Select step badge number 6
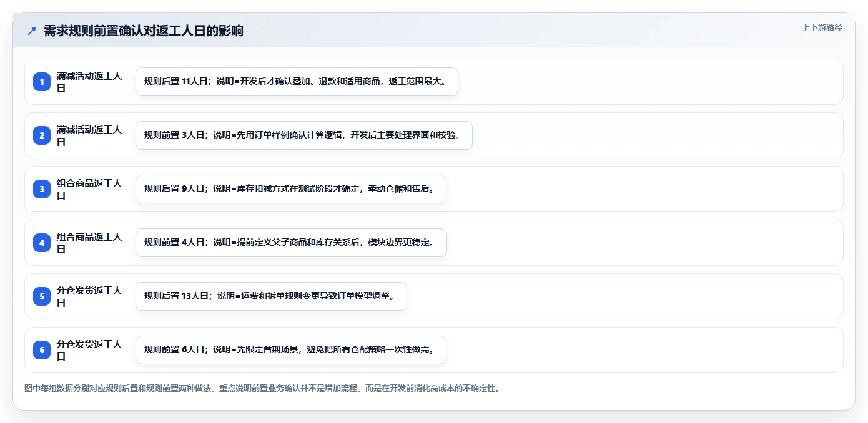Screen dimensions: 868x423 [x=42, y=350]
